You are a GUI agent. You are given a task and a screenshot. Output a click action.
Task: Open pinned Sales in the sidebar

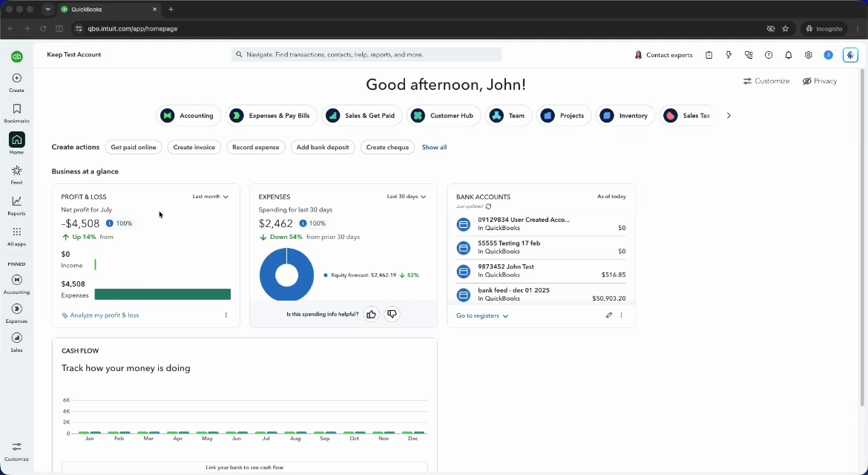[x=16, y=343]
